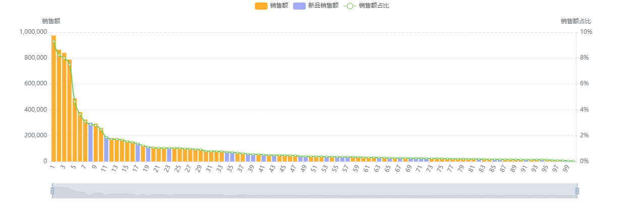Toggle the orange 销售额 legend icon
Screen dimensions: 644x202
tap(261, 6)
